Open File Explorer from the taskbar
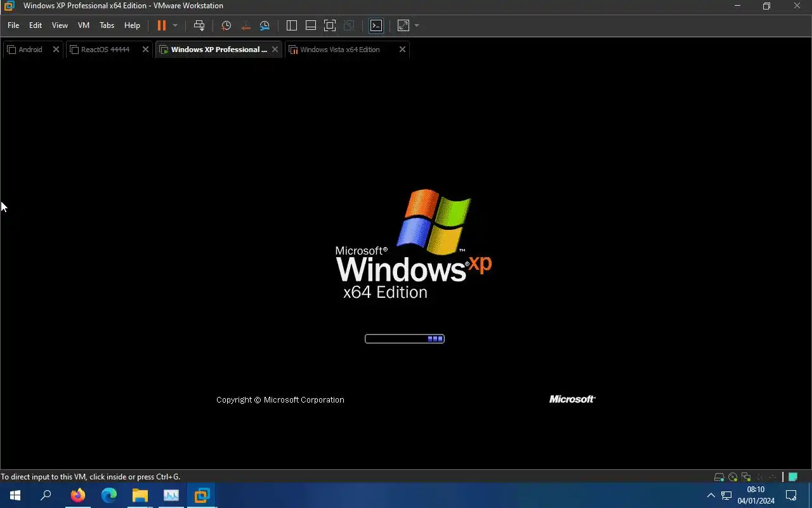The width and height of the screenshot is (812, 508). click(140, 495)
